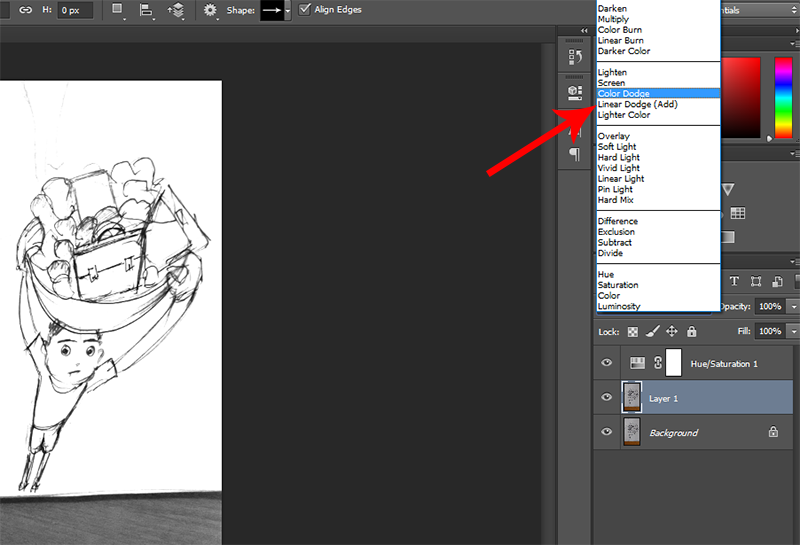Image resolution: width=800 pixels, height=545 pixels.
Task: Select Color Dodge blend mode
Action: click(x=658, y=93)
